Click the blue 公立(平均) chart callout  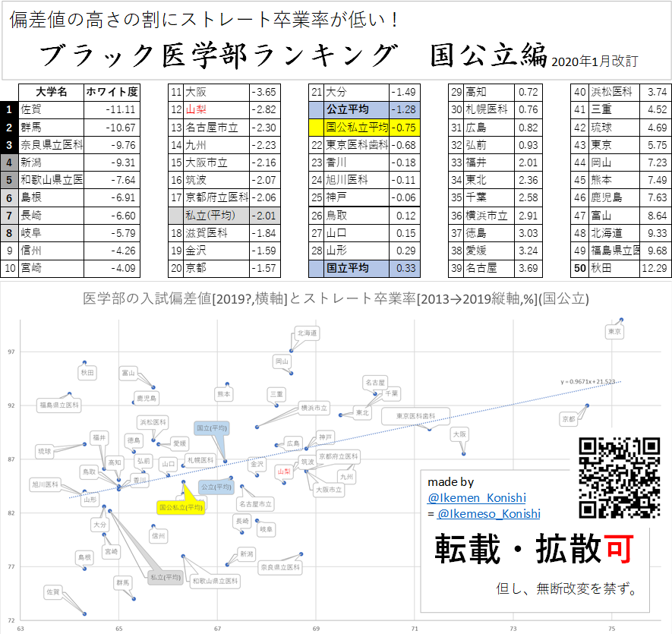[216, 487]
